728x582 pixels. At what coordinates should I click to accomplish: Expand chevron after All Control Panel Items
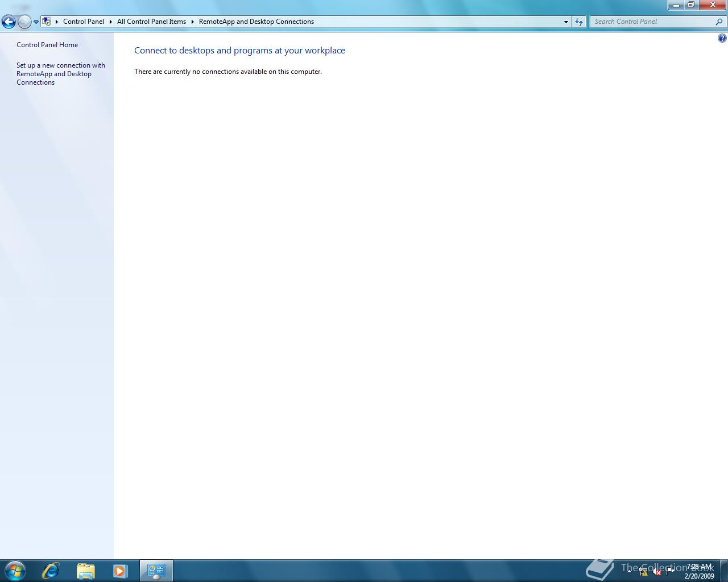(x=192, y=22)
